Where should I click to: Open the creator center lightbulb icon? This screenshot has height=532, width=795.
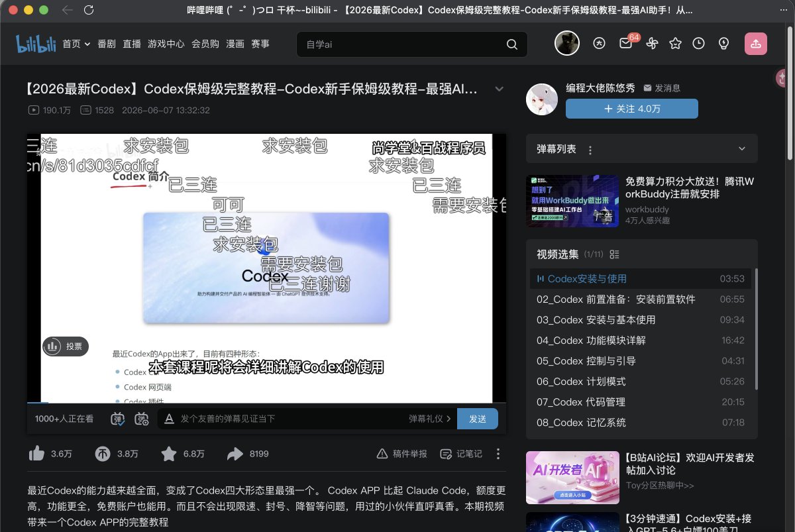click(723, 44)
